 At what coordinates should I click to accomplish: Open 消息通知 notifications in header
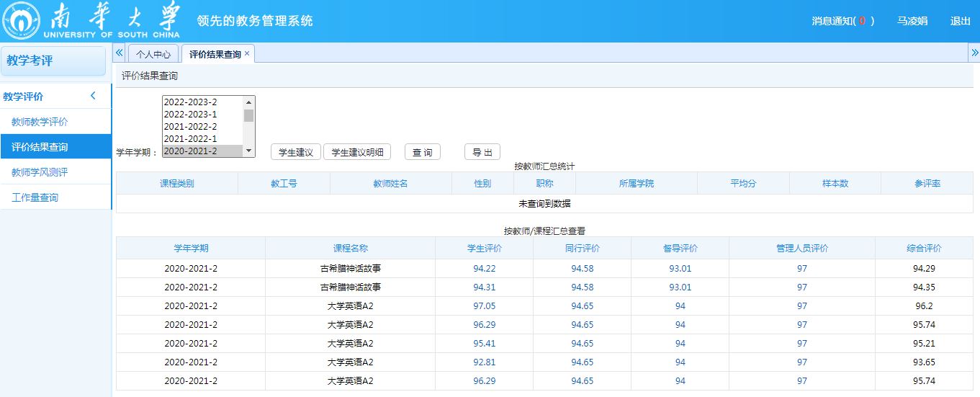tap(842, 21)
